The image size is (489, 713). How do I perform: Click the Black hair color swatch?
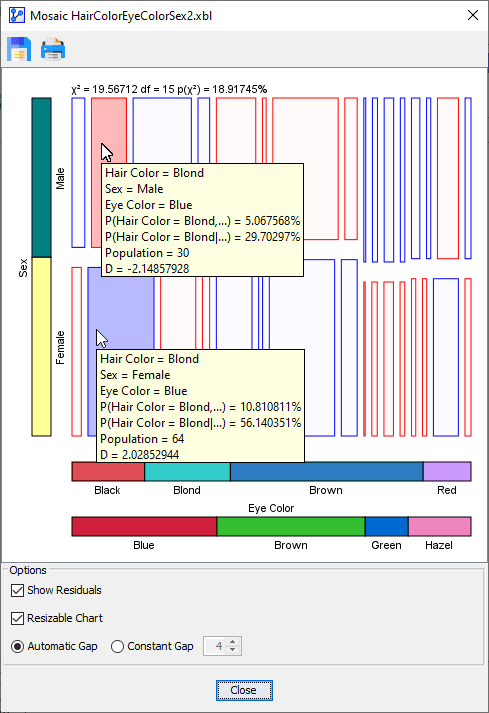pyautogui.click(x=108, y=472)
